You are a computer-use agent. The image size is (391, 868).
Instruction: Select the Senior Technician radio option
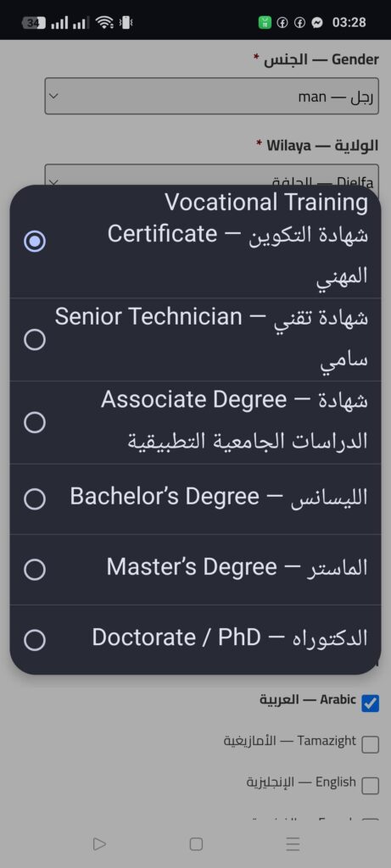[x=195, y=339]
